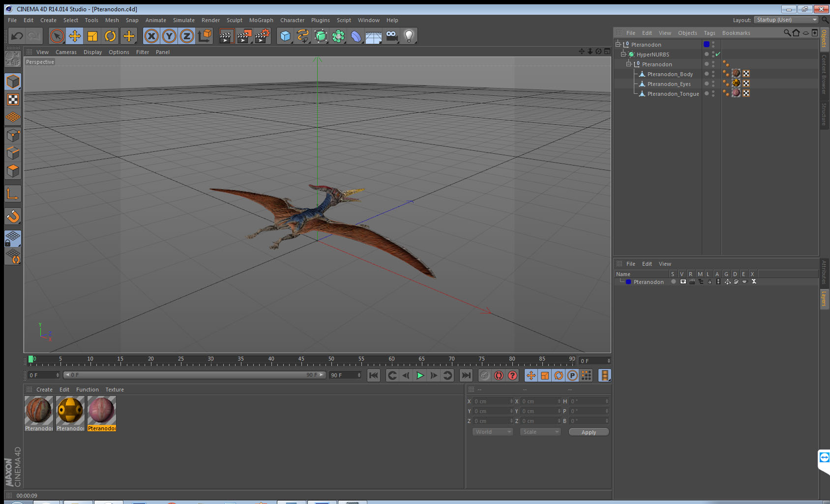Toggle View eye for Pteranodon layer
The width and height of the screenshot is (830, 504).
tap(683, 282)
